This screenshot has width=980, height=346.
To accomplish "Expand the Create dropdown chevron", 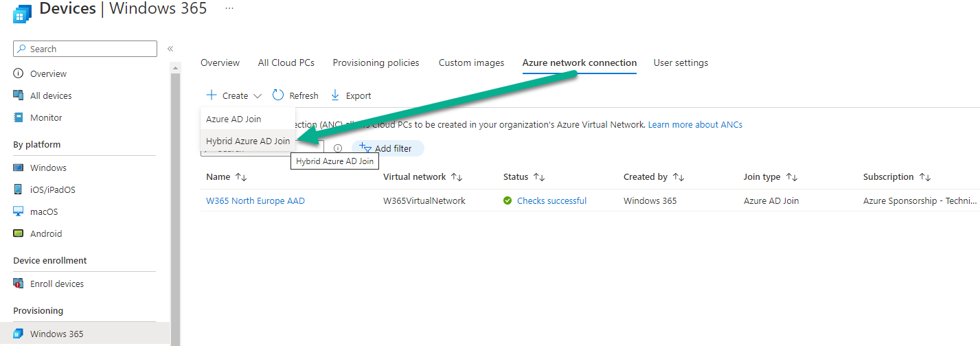I will (x=258, y=96).
